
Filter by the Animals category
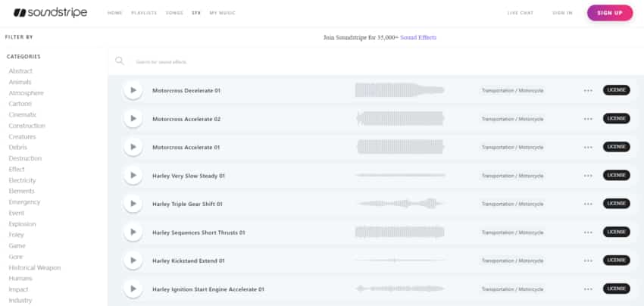coord(20,82)
